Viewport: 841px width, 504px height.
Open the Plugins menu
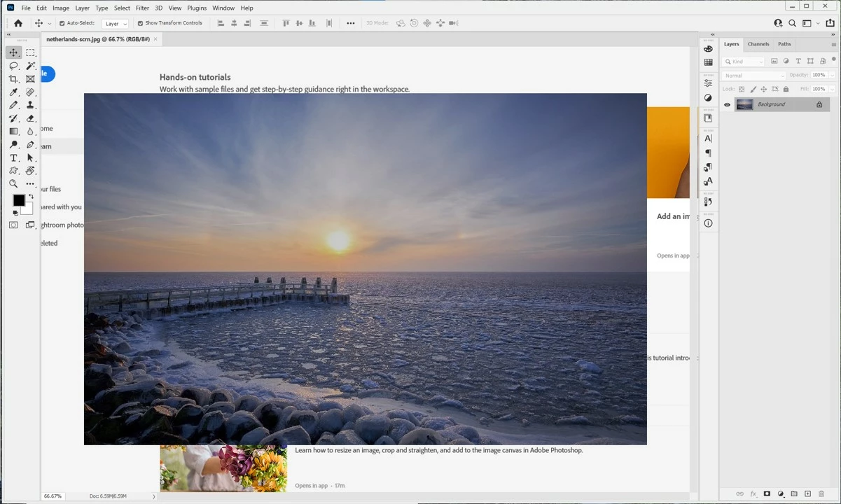(x=197, y=8)
